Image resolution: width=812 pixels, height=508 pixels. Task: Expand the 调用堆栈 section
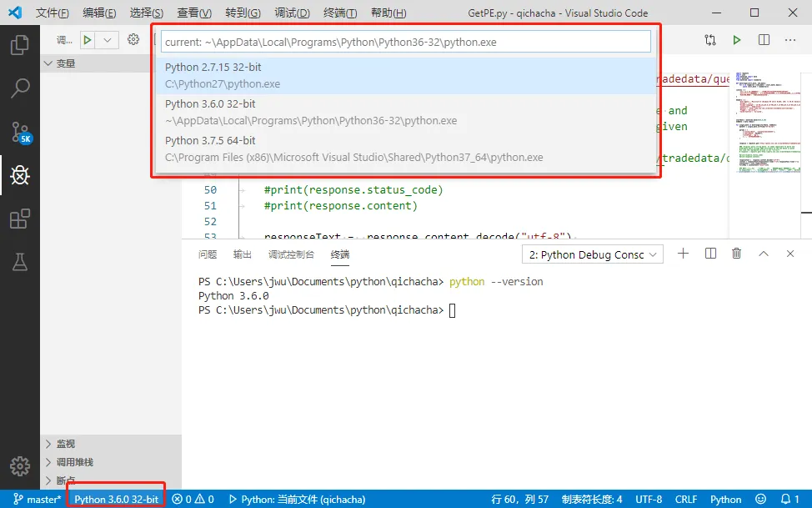pos(111,462)
